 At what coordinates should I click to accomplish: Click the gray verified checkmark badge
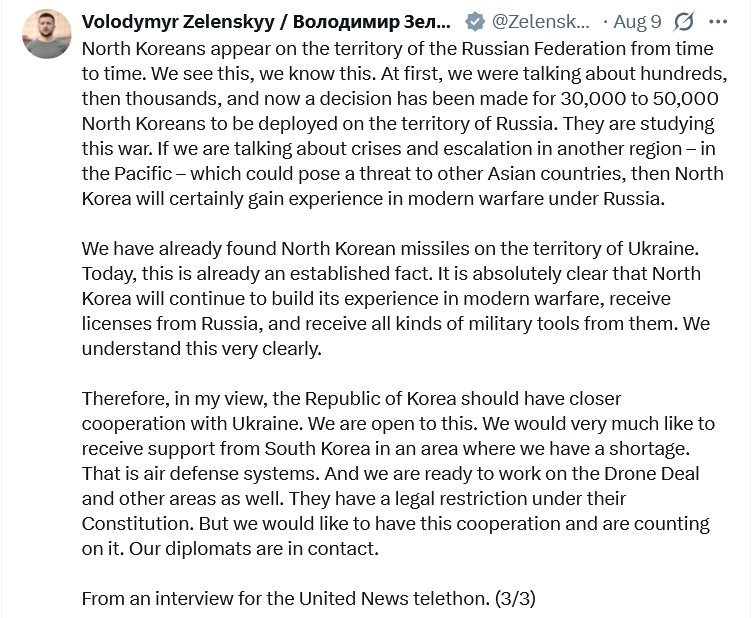pyautogui.click(x=474, y=22)
